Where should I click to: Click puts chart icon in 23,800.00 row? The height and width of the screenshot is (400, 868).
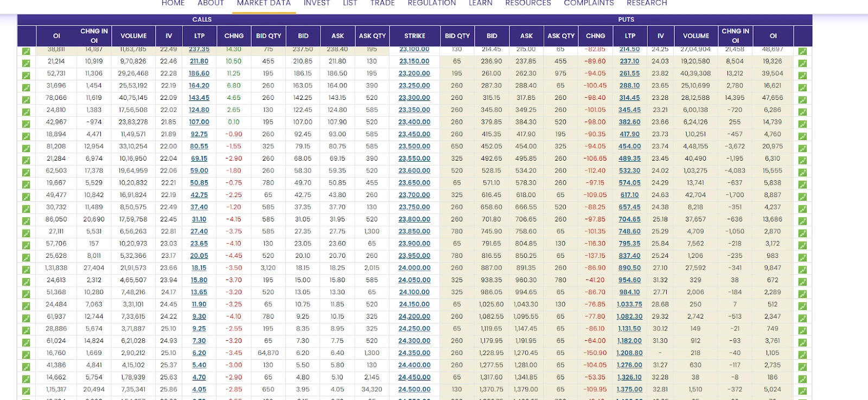pyautogui.click(x=802, y=221)
